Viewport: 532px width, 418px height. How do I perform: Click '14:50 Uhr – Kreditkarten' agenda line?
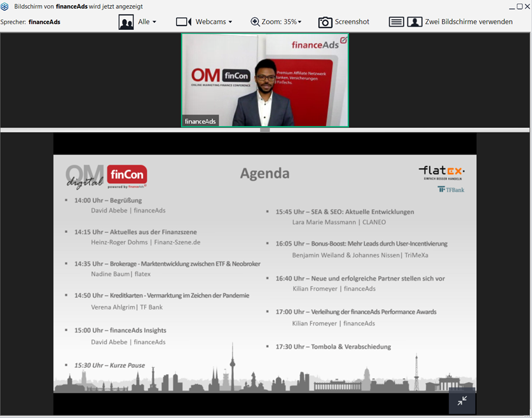[x=162, y=295]
